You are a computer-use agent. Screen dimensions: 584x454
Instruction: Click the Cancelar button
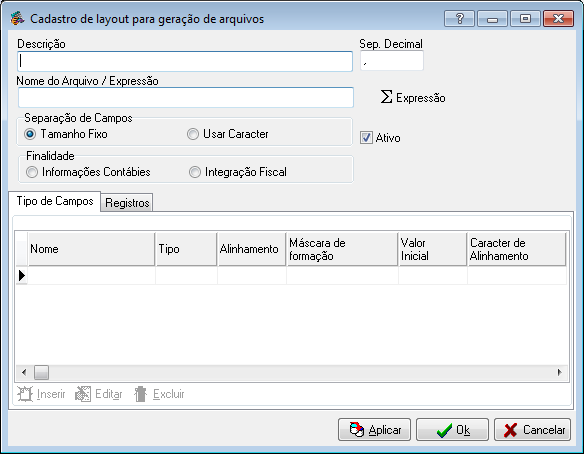point(532,429)
